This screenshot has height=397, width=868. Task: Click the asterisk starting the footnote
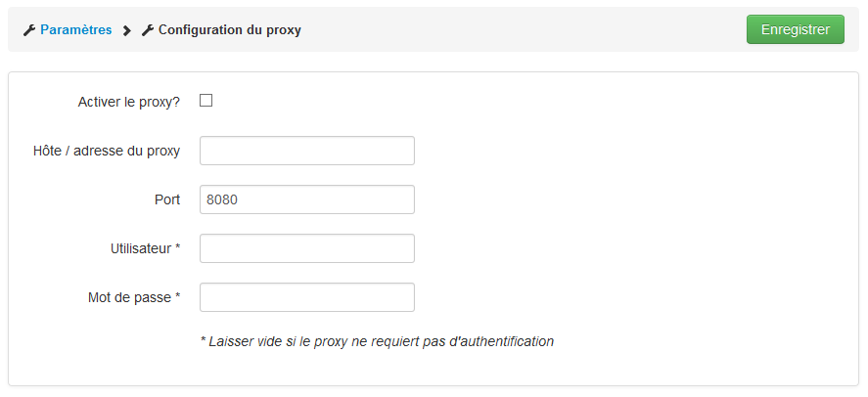(204, 339)
